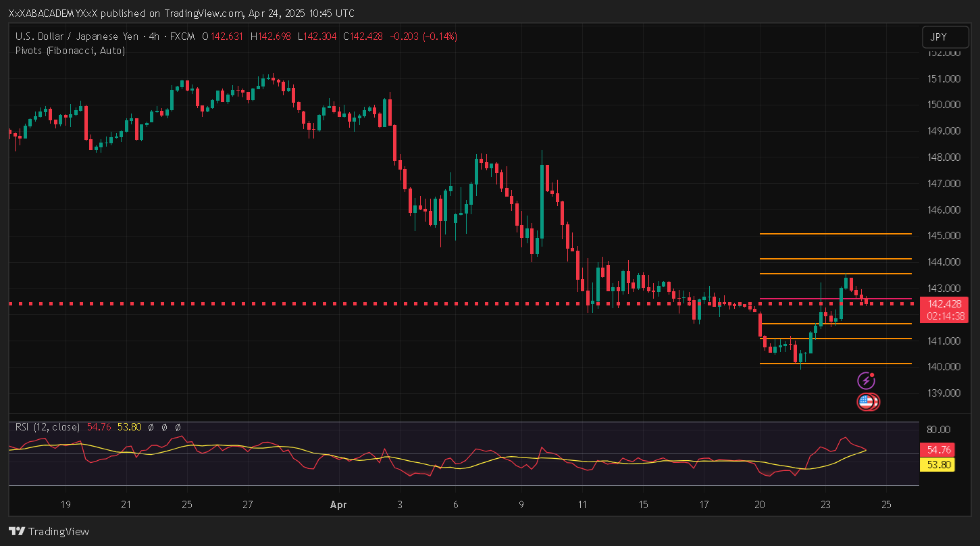Select the lowest orange pivot support line
The width and height of the screenshot is (980, 546).
pos(835,364)
